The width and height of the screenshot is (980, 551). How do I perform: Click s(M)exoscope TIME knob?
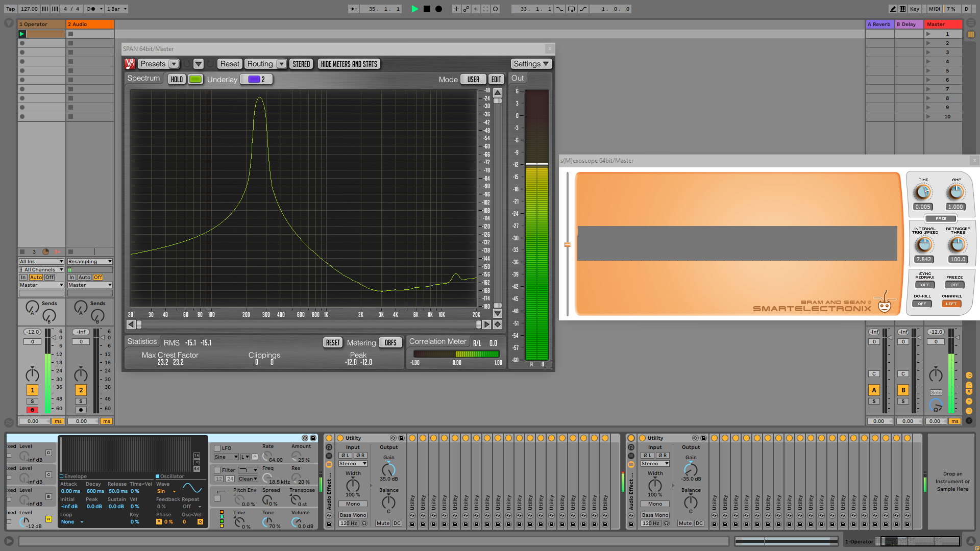pos(923,192)
